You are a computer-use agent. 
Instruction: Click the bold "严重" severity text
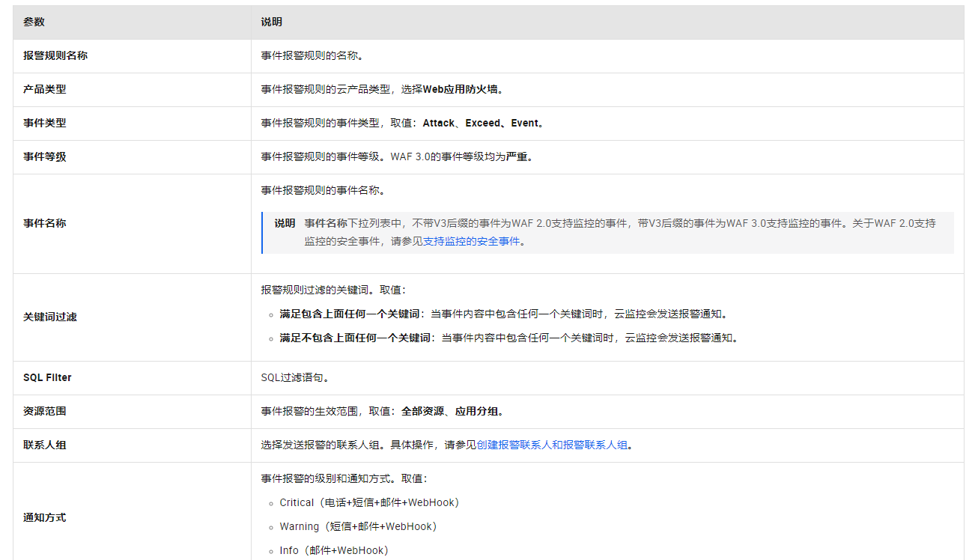(516, 157)
